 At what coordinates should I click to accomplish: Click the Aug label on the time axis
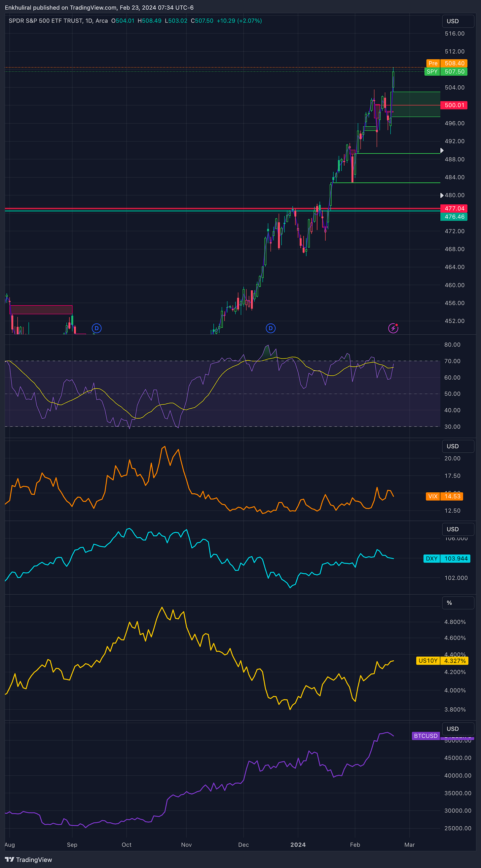click(10, 845)
